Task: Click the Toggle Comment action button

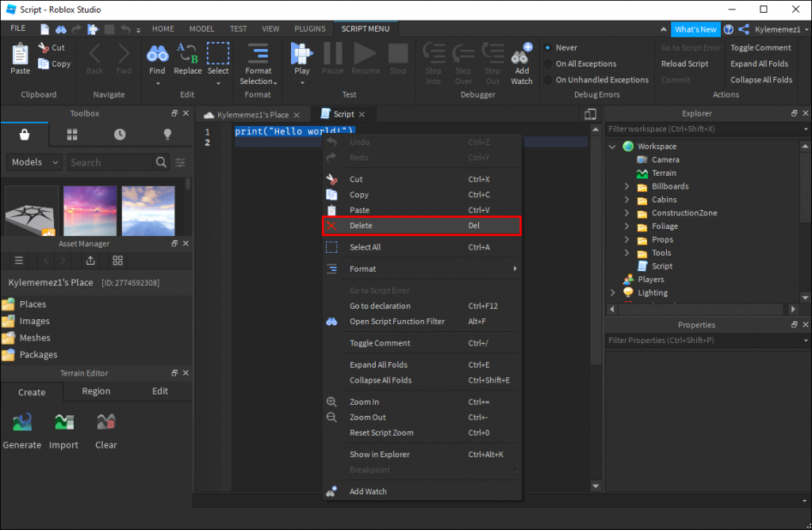Action: click(x=760, y=48)
